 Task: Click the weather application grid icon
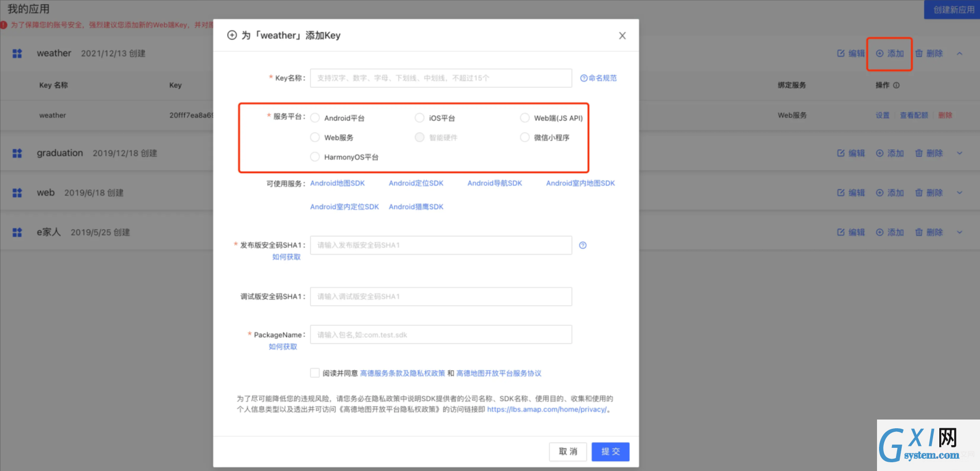(17, 54)
